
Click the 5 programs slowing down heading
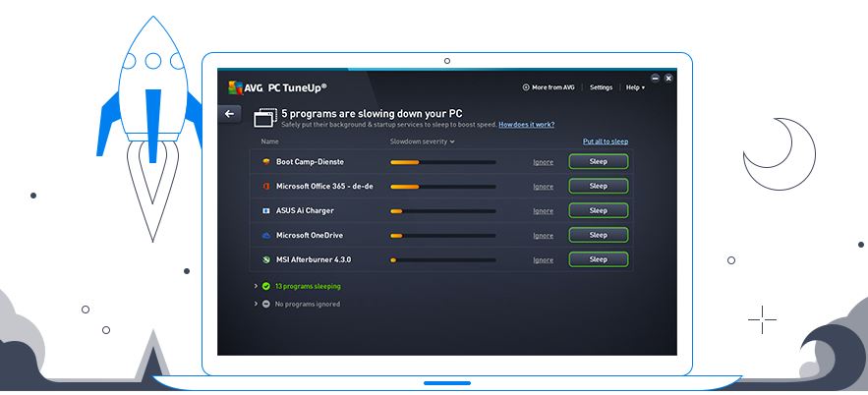tap(372, 113)
